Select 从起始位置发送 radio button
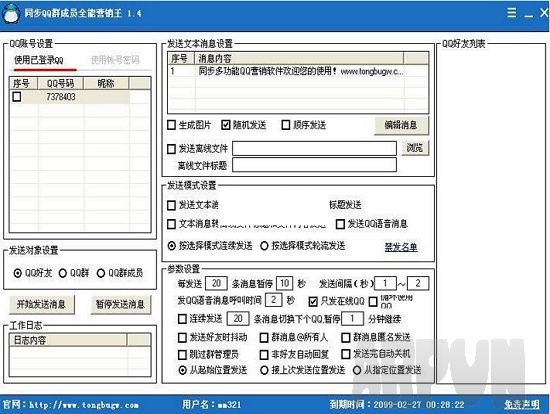Screen dimensions: 550x414 [x=182, y=370]
